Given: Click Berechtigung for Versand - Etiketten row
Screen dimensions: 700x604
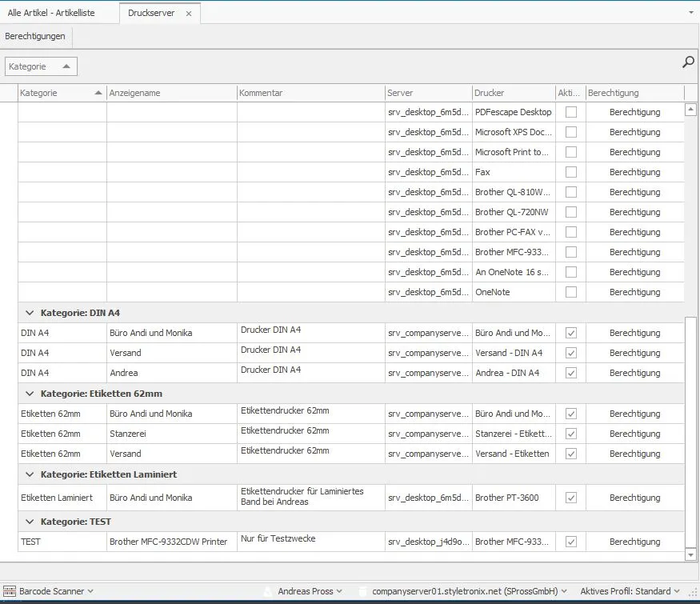Looking at the screenshot, I should (x=635, y=454).
